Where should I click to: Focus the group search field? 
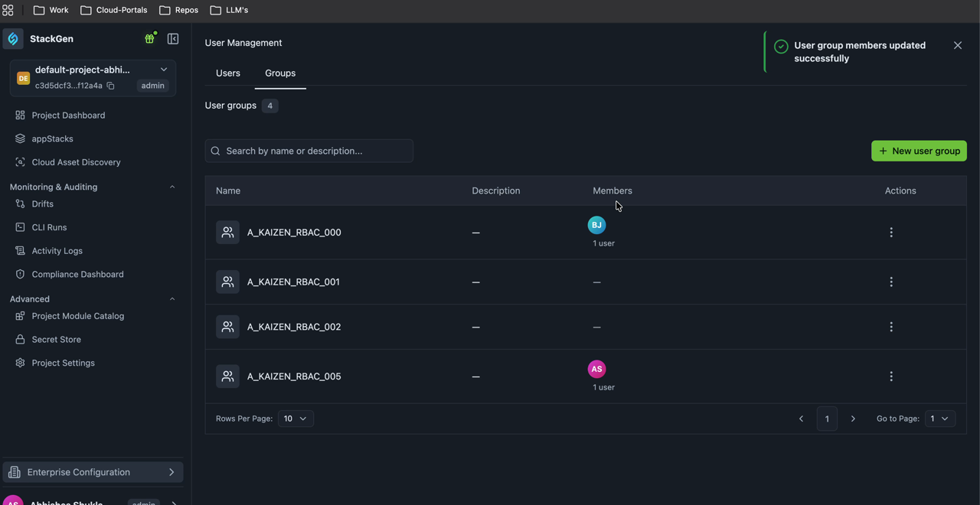[309, 151]
